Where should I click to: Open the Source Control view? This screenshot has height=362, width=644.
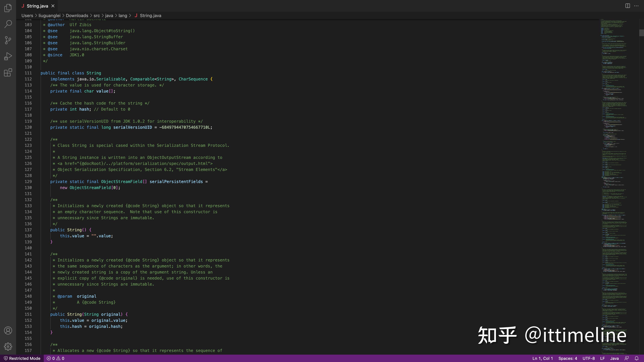(x=8, y=40)
